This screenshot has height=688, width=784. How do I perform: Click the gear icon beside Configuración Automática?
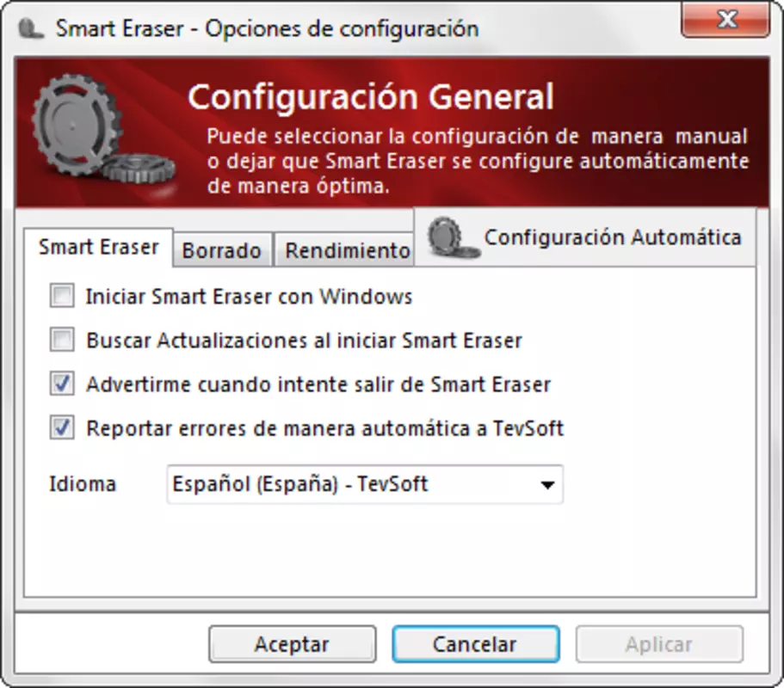coord(454,238)
